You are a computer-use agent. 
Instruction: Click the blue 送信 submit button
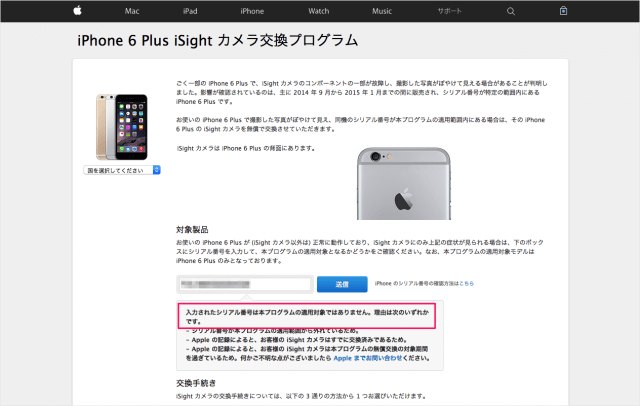pos(342,284)
